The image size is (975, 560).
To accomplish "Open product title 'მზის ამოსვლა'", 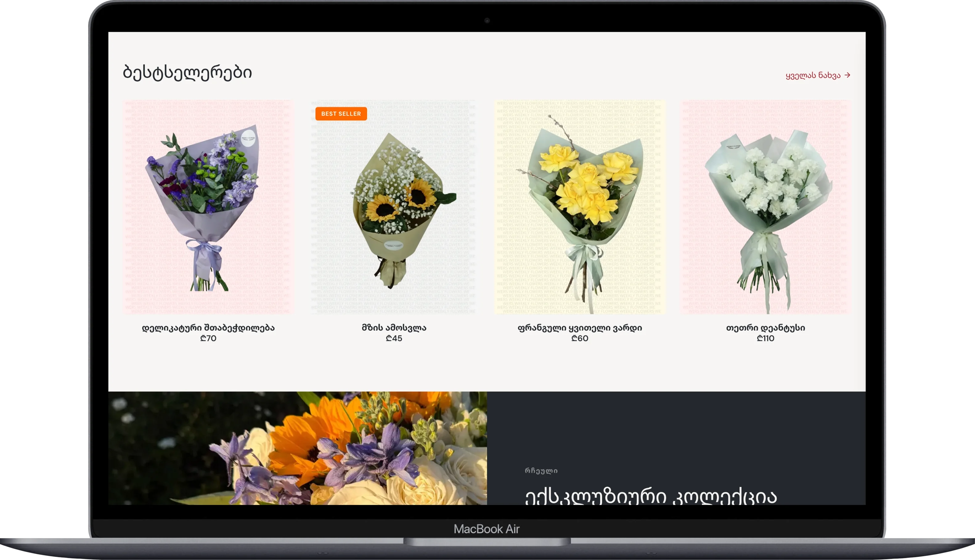I will pos(394,328).
